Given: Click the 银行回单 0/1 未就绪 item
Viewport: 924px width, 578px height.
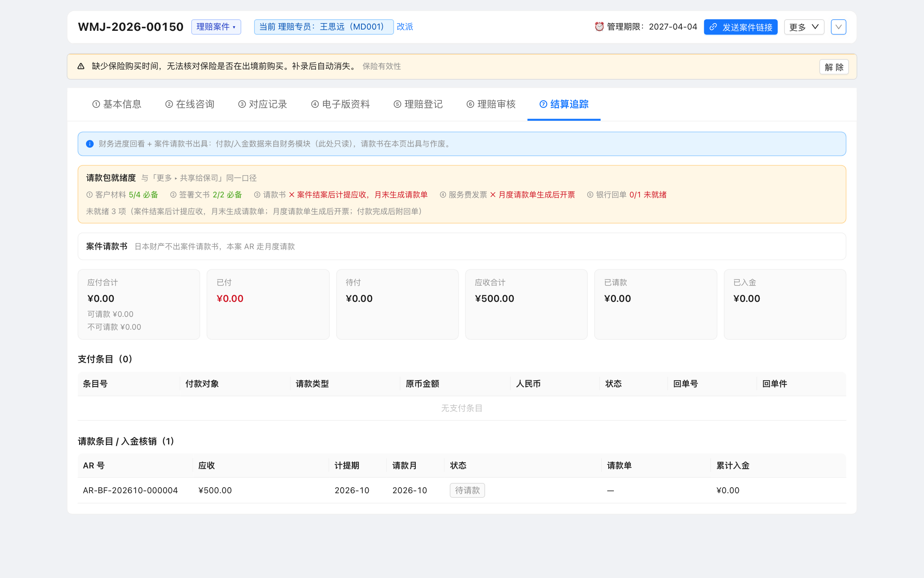Looking at the screenshot, I should (627, 195).
